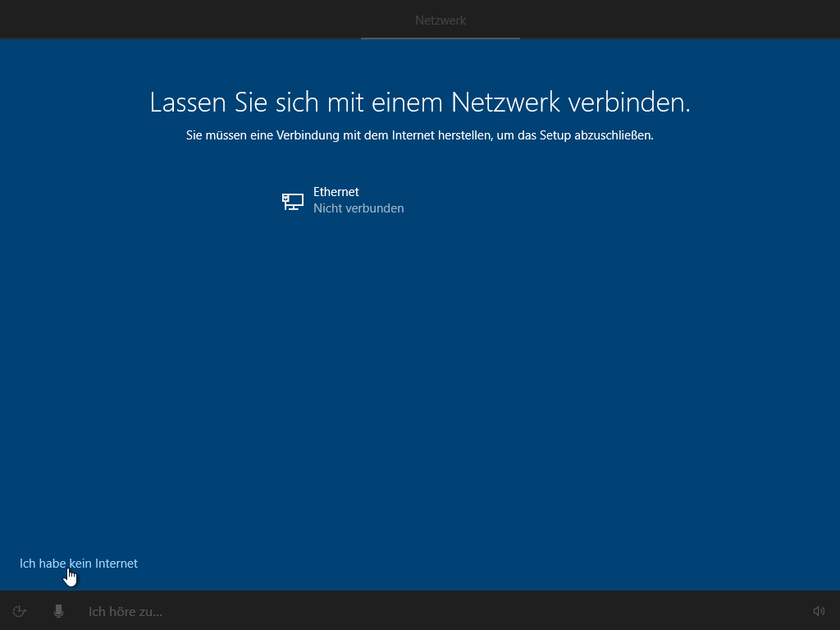Click the "Ich habe kein Internet" link
This screenshot has height=630, width=840.
coord(79,563)
